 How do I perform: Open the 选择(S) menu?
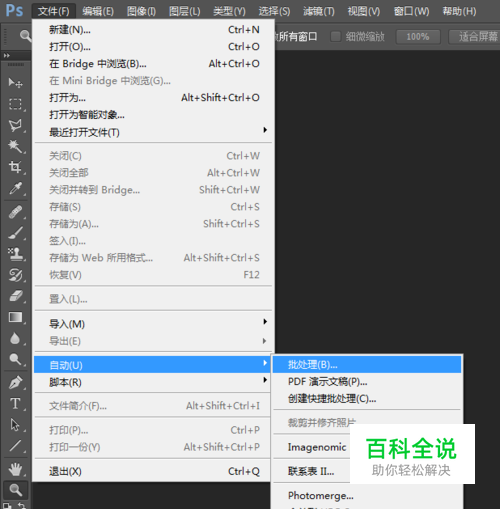pyautogui.click(x=274, y=11)
